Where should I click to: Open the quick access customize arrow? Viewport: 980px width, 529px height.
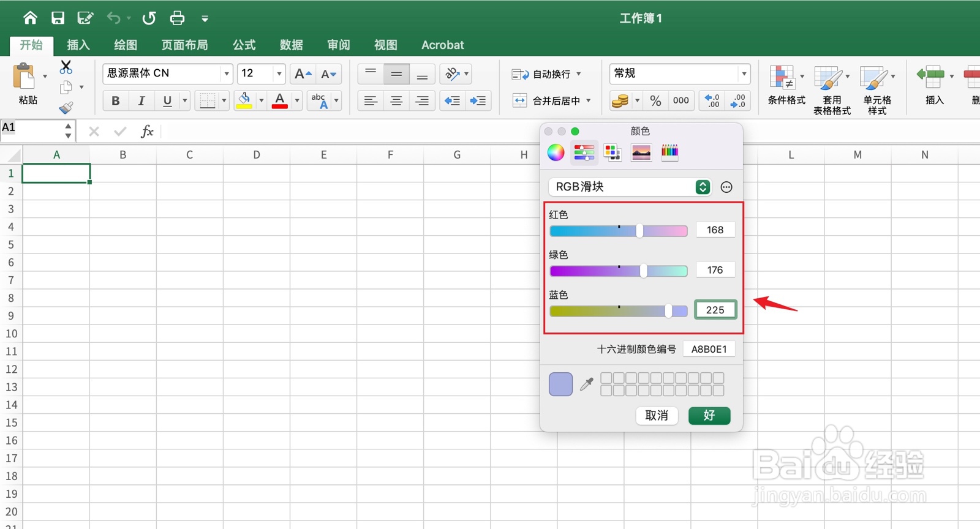[205, 18]
